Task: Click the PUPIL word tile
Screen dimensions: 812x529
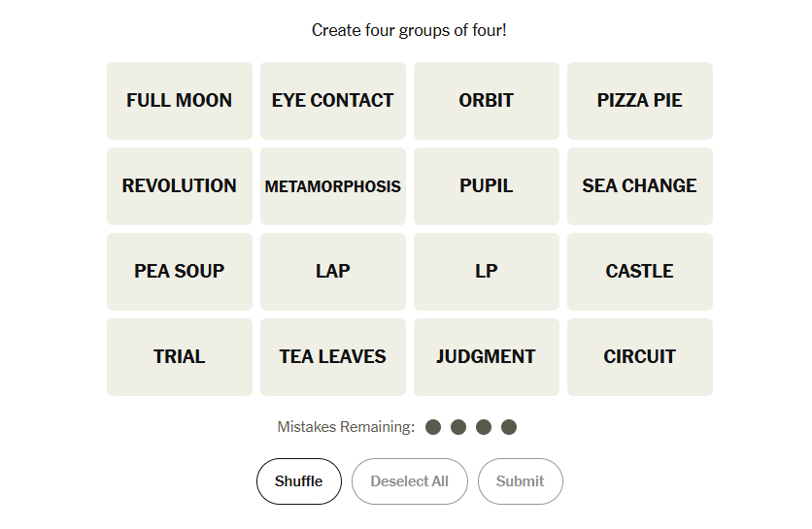Action: pos(487,186)
